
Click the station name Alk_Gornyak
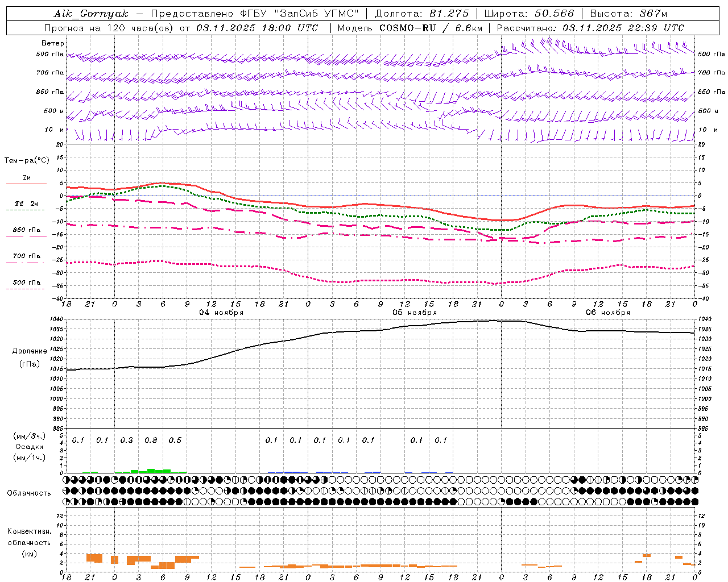[x=91, y=14]
